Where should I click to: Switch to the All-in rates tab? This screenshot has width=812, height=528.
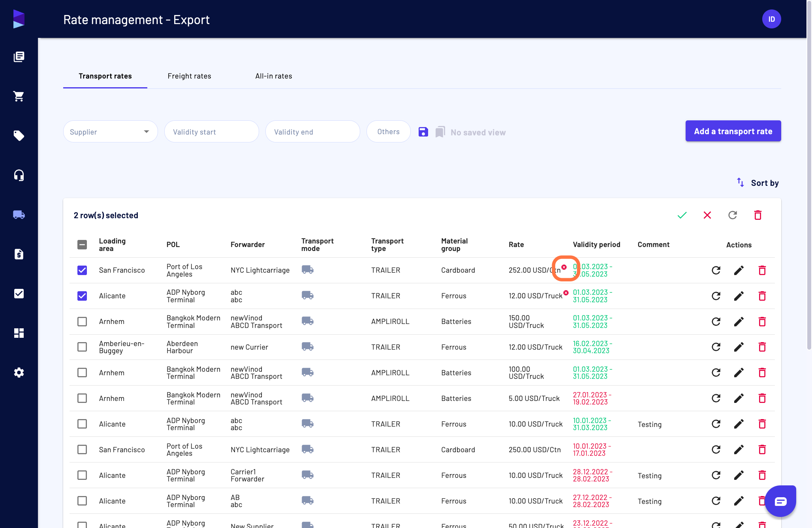click(274, 76)
